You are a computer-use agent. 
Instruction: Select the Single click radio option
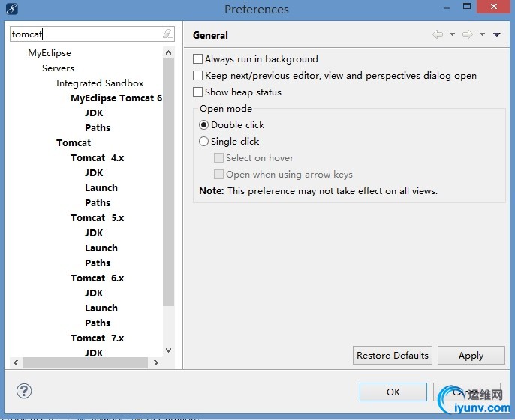coord(203,142)
